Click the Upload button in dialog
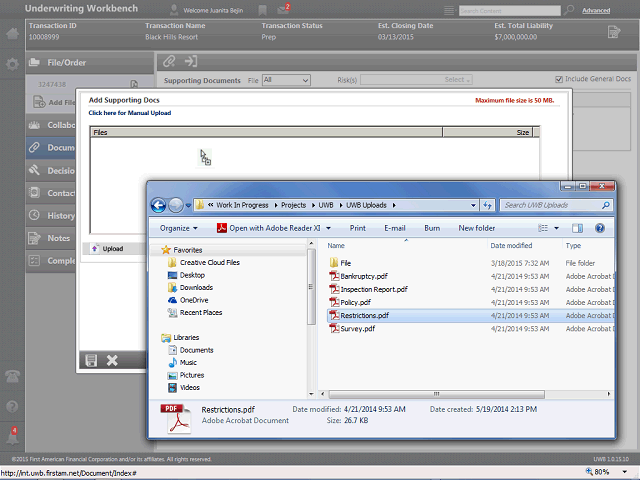Viewport: 640px width, 480px height. [x=108, y=249]
